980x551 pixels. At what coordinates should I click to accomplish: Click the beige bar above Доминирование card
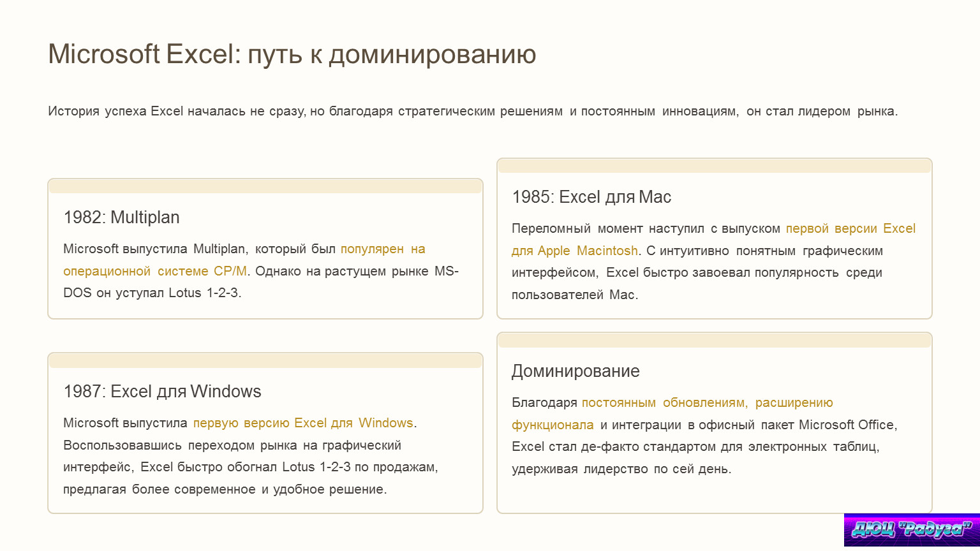(714, 341)
